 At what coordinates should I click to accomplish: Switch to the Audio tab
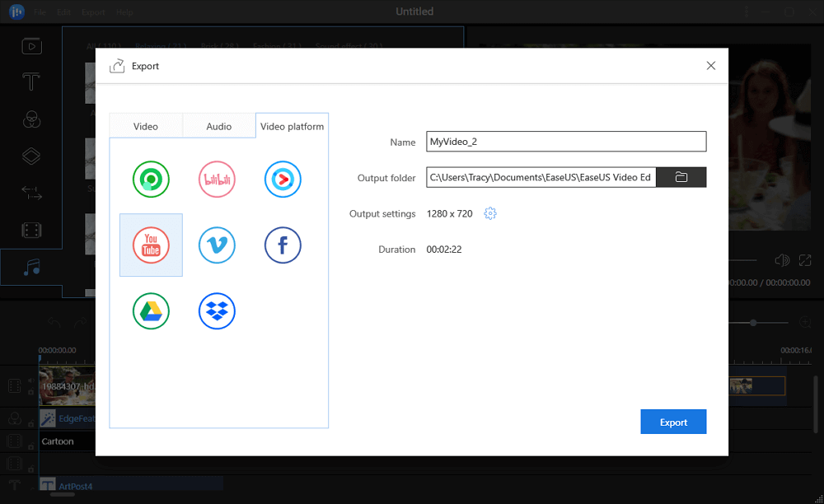point(218,126)
